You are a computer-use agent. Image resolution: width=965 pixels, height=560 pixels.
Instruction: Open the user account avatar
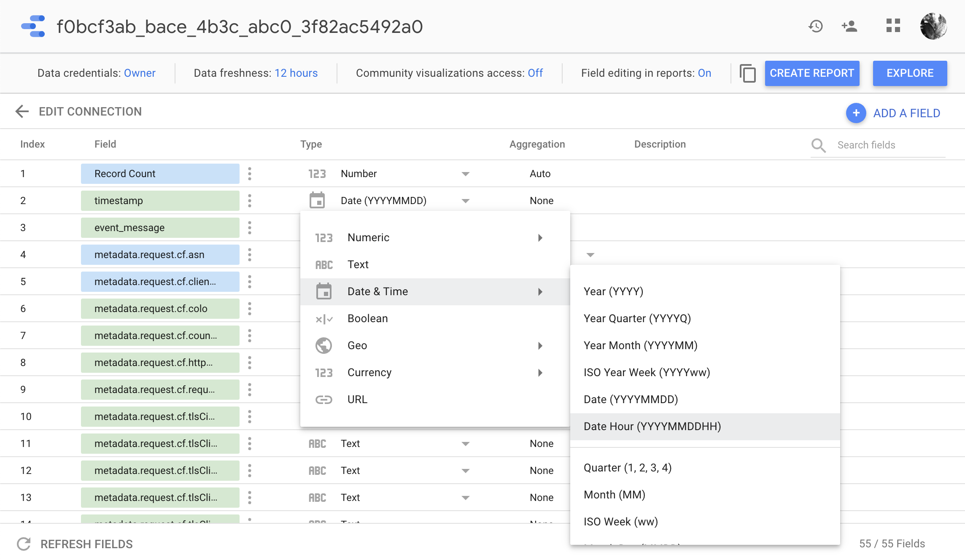tap(933, 26)
